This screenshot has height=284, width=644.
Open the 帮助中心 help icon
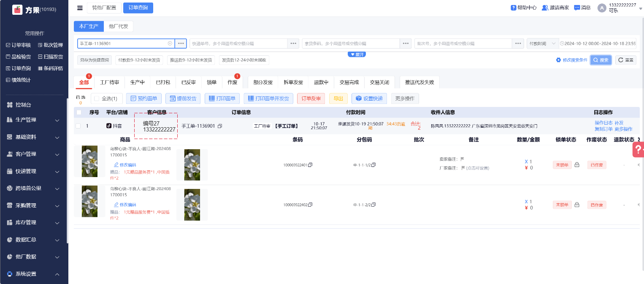point(513,8)
